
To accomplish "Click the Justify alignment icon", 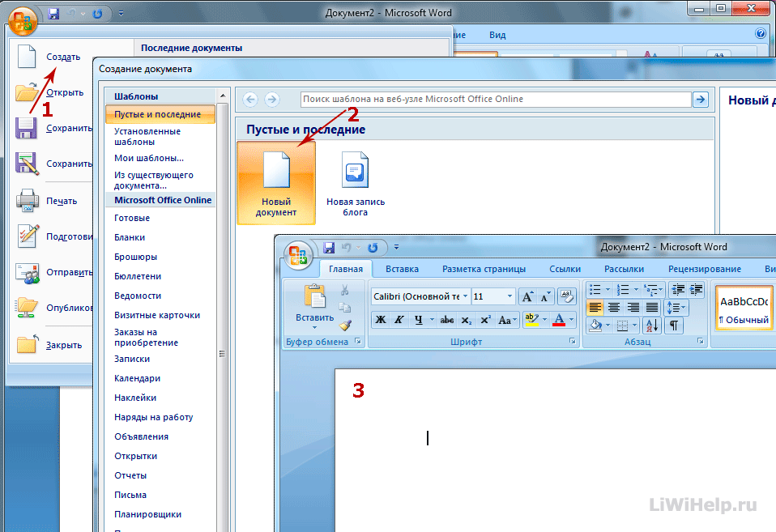I will pos(652,308).
